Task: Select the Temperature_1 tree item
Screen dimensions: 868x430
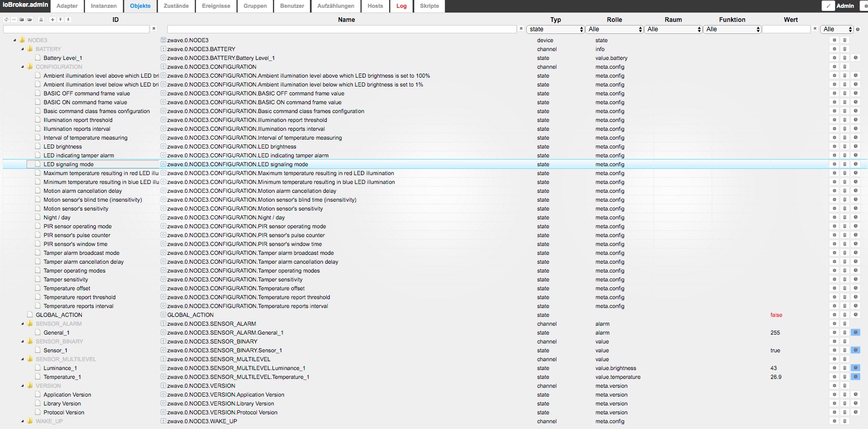Action: pos(62,377)
